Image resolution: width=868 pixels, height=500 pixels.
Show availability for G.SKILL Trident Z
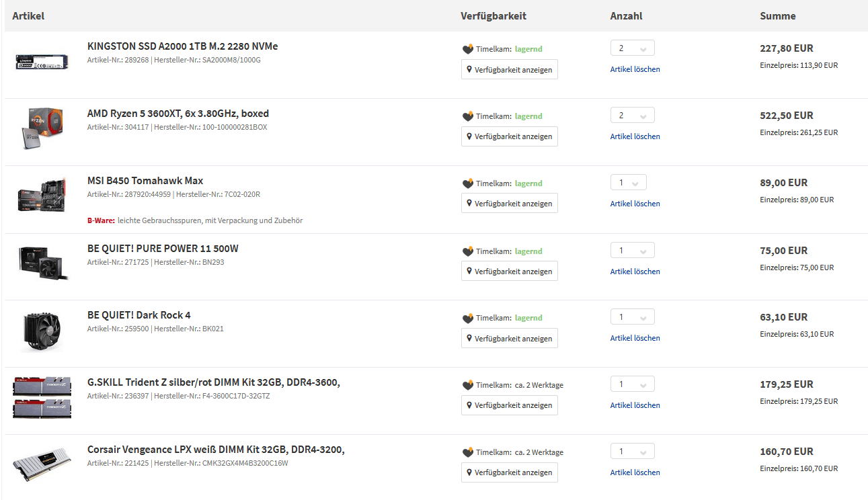click(510, 405)
